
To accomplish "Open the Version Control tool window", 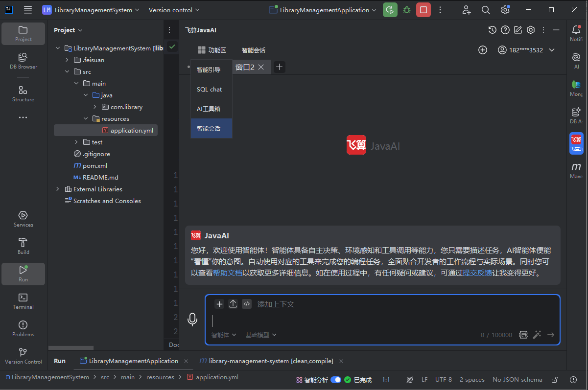I will coord(23,356).
